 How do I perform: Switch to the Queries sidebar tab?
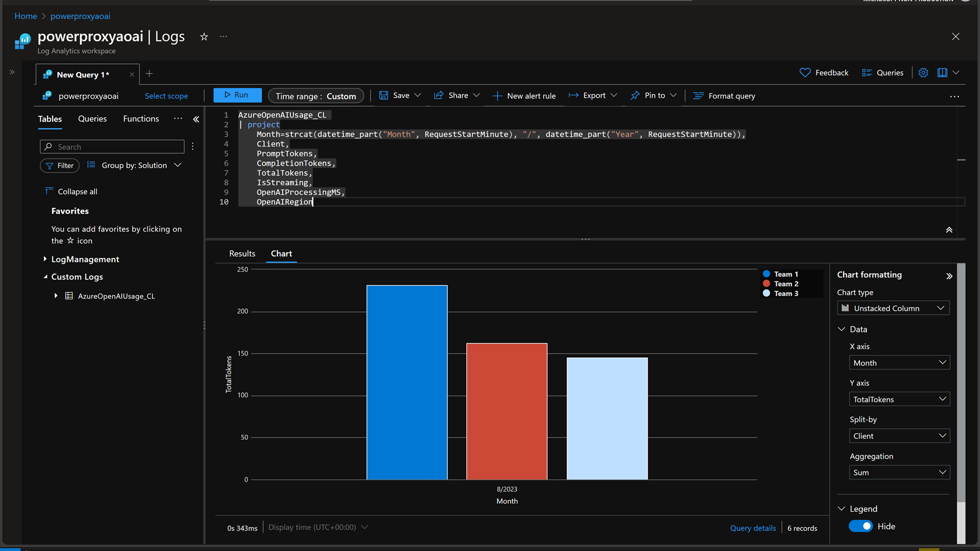[92, 119]
